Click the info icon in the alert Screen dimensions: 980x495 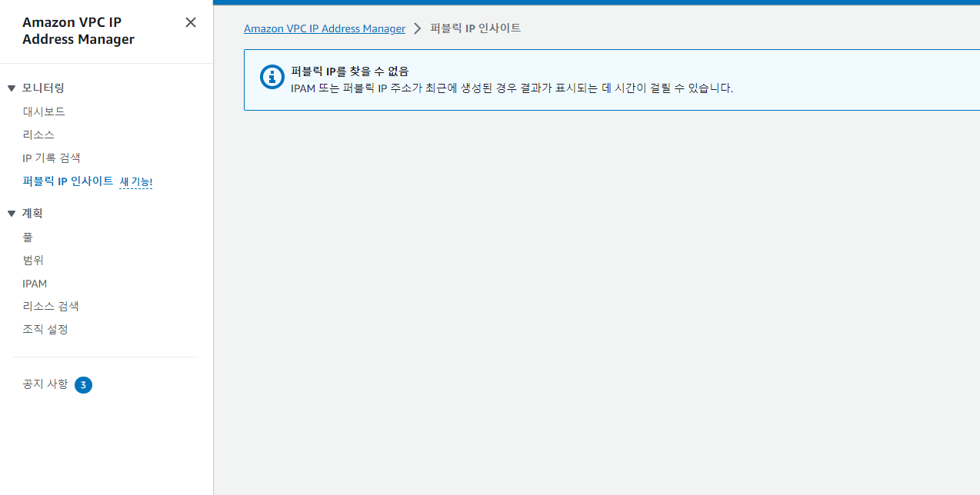click(272, 78)
